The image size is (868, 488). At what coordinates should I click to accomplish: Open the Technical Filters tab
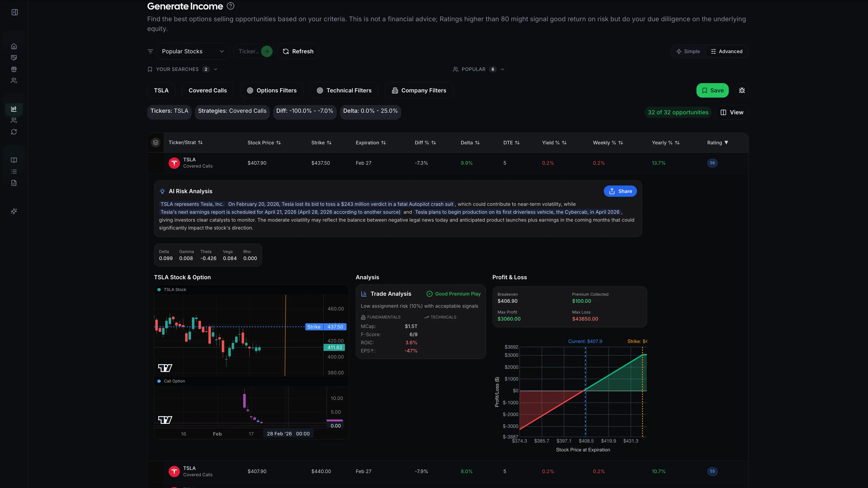pos(344,90)
